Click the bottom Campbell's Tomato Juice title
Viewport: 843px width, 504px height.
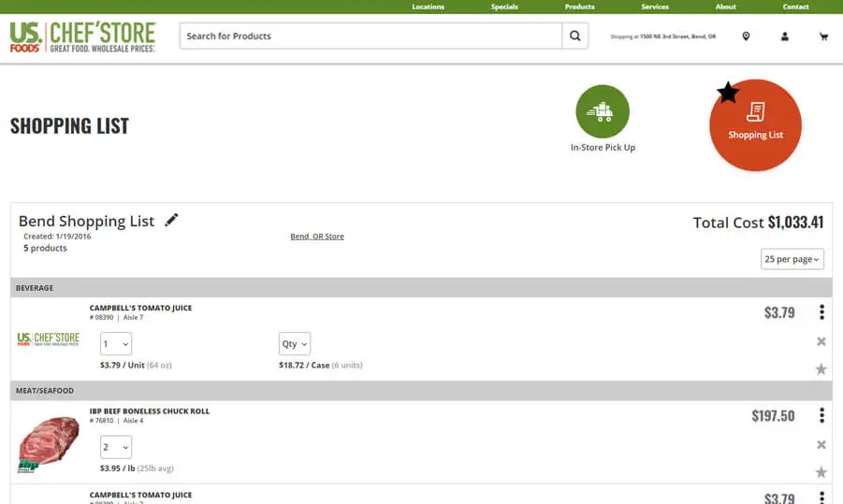pyautogui.click(x=141, y=495)
